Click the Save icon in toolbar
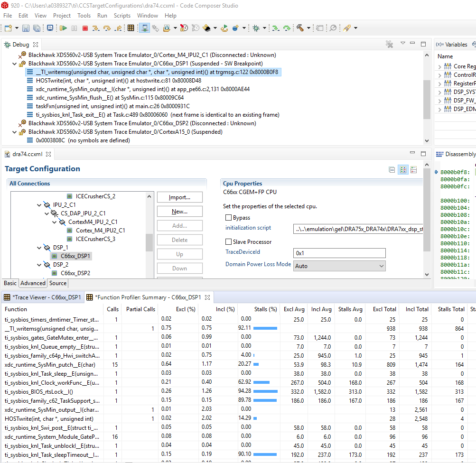The width and height of the screenshot is (476, 463). (x=26, y=28)
